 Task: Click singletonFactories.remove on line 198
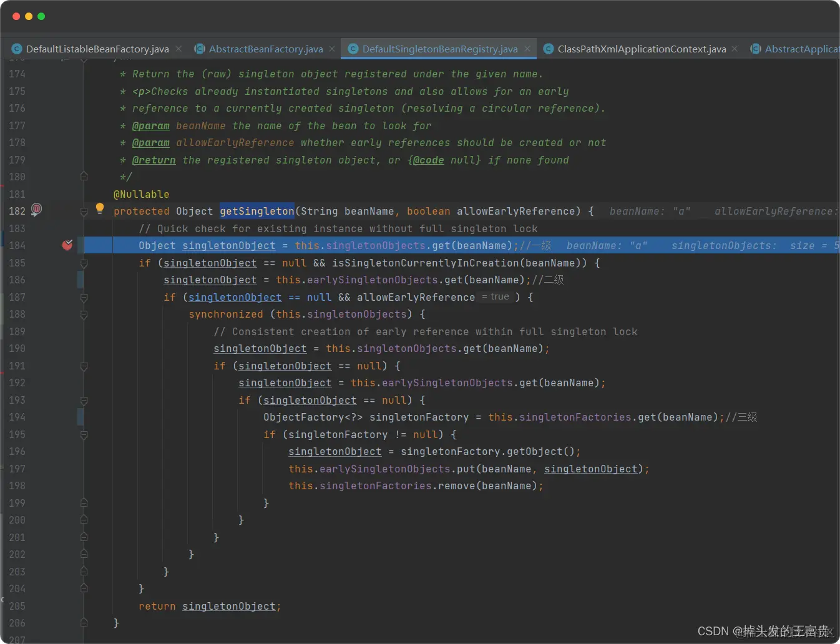[x=397, y=485]
